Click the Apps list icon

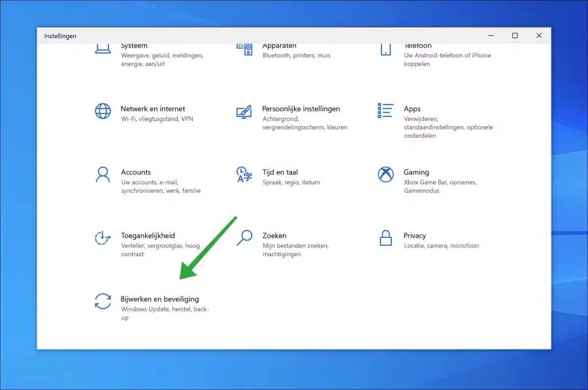coord(385,110)
